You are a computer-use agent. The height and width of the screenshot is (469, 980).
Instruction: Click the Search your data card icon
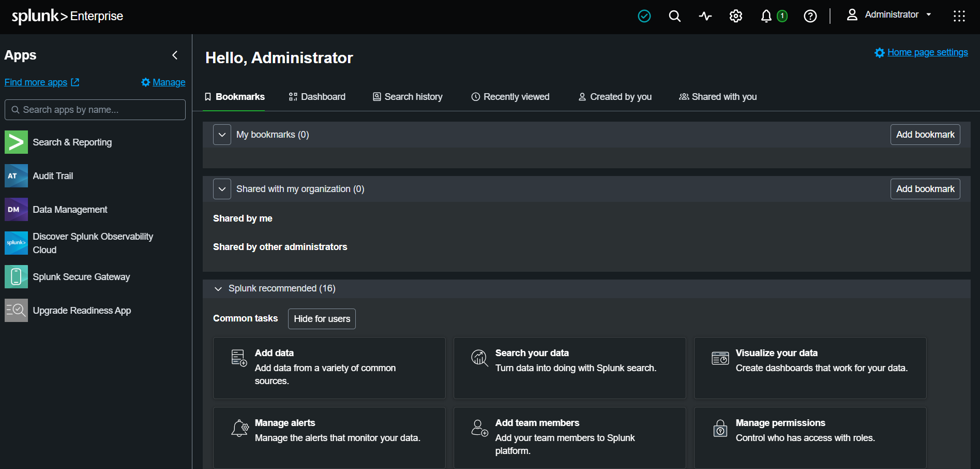479,358
